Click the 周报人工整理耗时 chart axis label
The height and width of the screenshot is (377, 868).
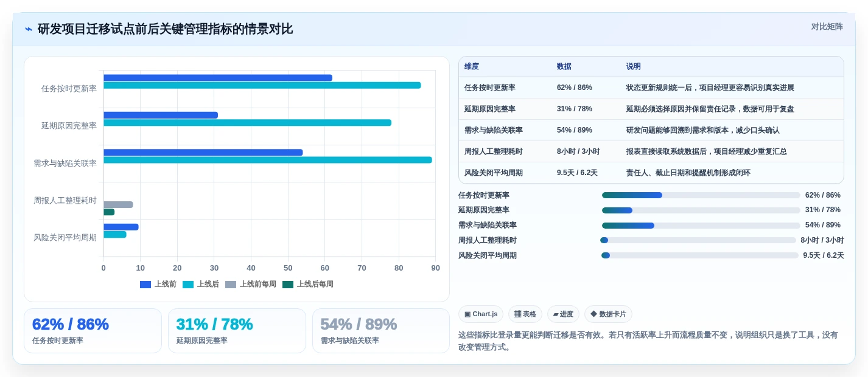[65, 201]
